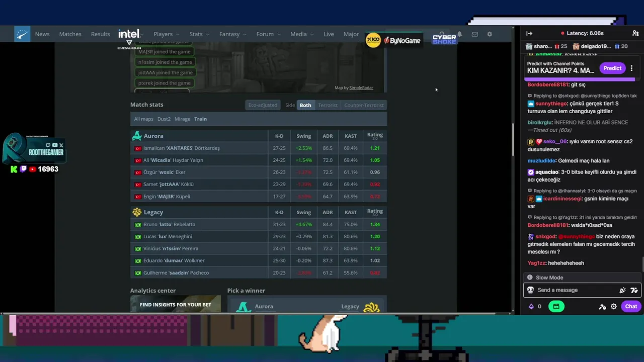Open the HLTV home logo

(x=22, y=34)
